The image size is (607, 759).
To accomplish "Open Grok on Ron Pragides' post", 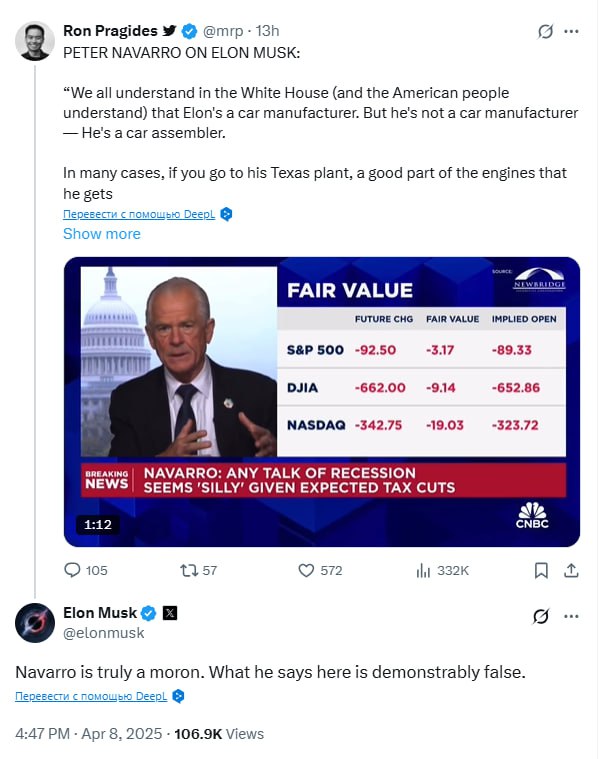I will coord(545,31).
